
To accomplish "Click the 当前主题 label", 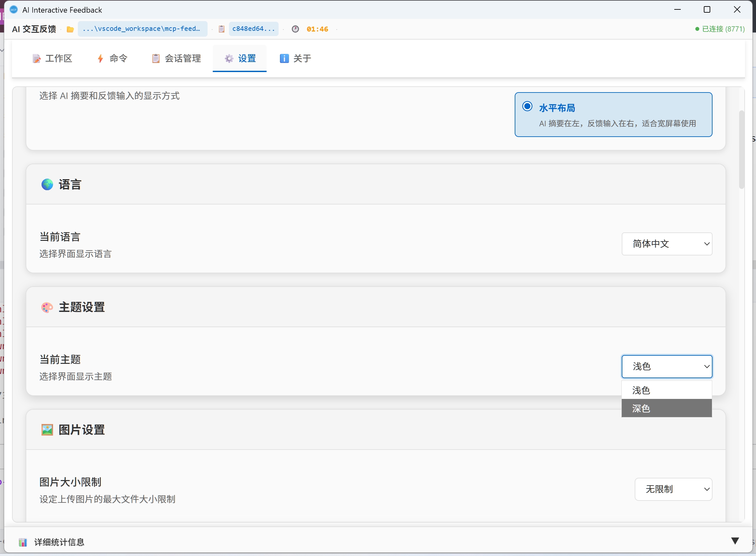I will (x=60, y=359).
